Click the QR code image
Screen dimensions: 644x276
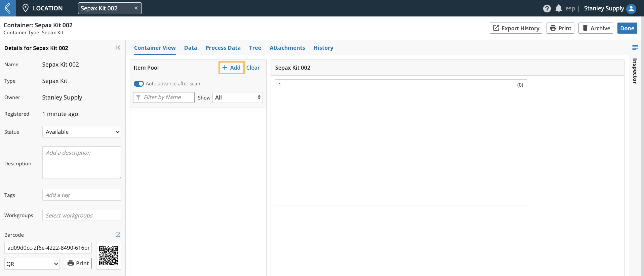click(x=109, y=256)
